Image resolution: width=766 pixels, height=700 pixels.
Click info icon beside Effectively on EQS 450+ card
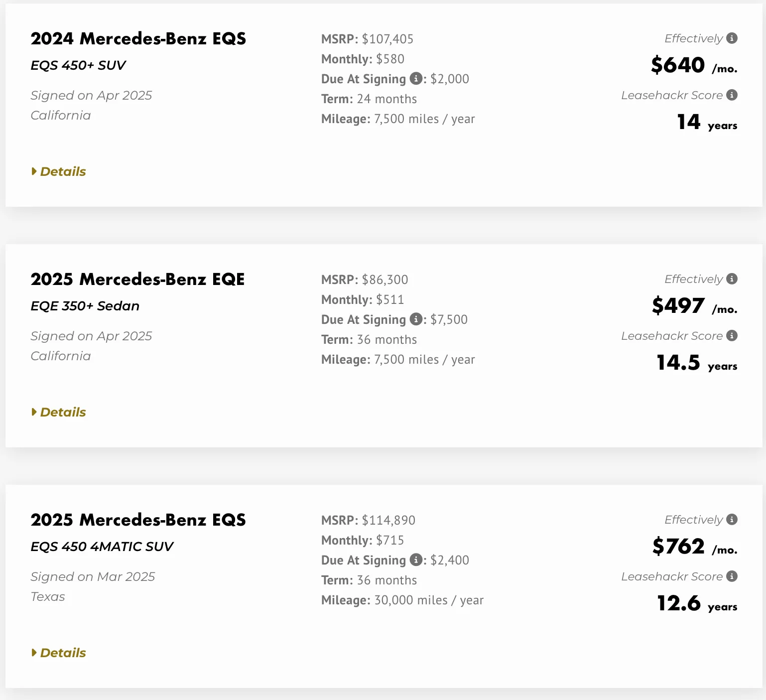tap(732, 38)
